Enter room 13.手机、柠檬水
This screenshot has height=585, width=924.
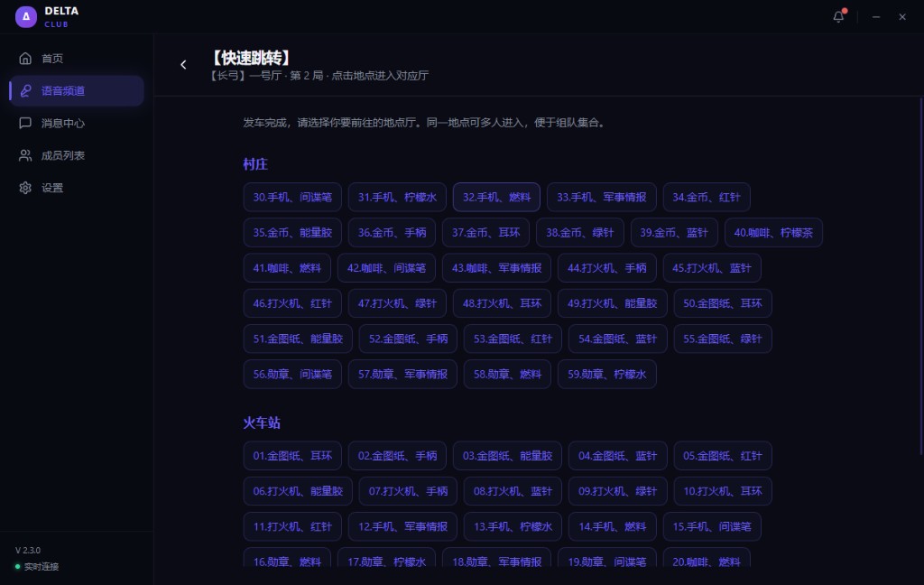click(513, 526)
